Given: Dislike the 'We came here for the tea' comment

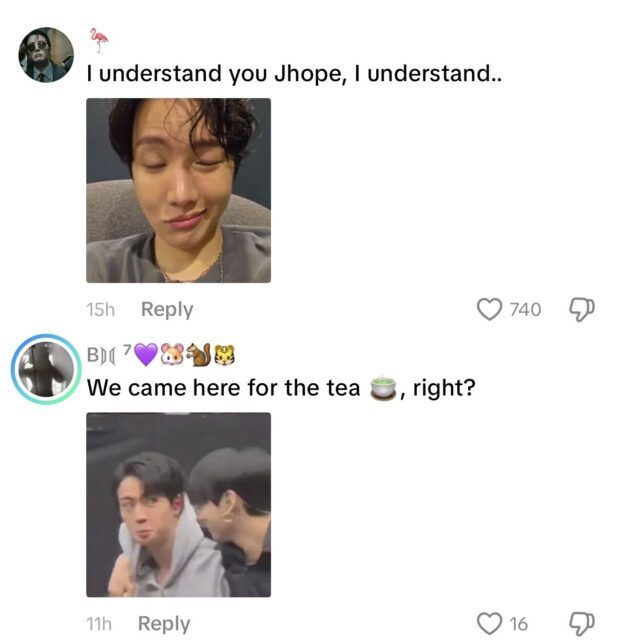Looking at the screenshot, I should tap(582, 624).
